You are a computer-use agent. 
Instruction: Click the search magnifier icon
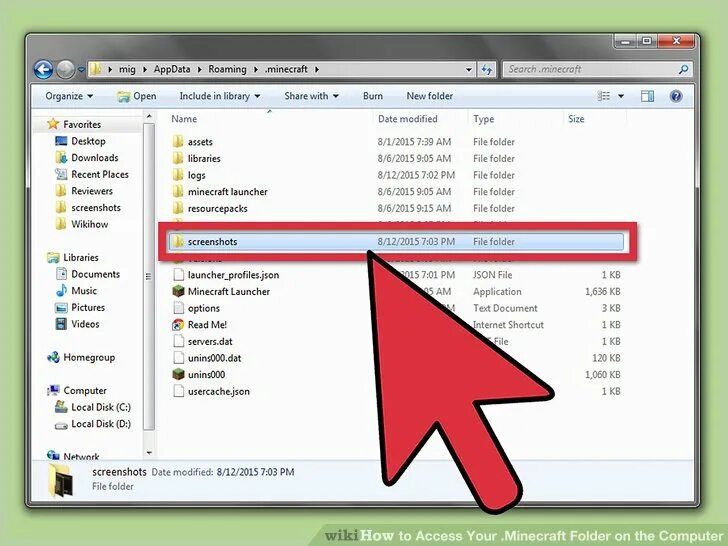(683, 70)
